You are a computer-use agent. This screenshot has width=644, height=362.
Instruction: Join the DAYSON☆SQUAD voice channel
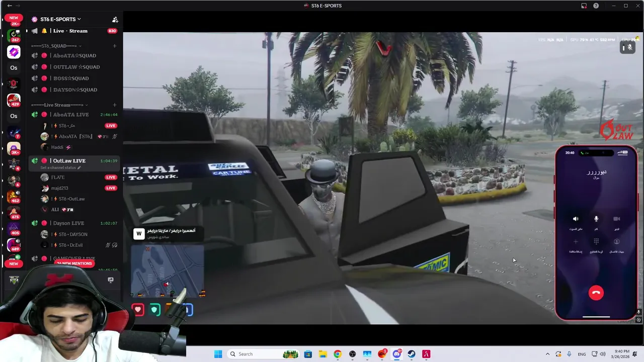(x=74, y=89)
